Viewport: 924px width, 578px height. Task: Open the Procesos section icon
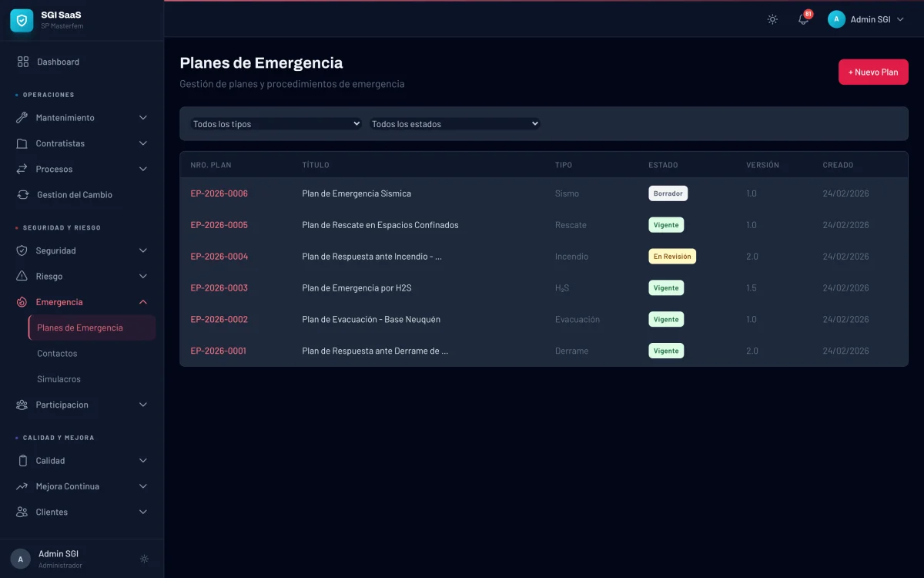pos(22,169)
